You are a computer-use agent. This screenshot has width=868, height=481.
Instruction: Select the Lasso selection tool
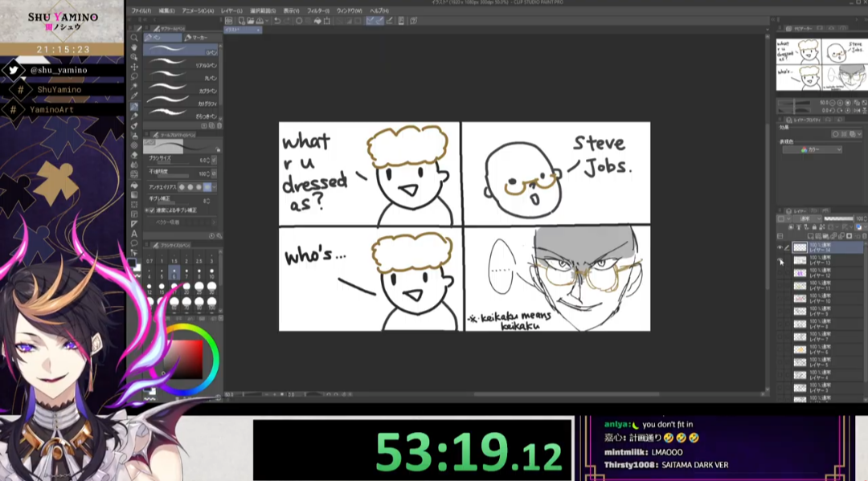pos(134,77)
